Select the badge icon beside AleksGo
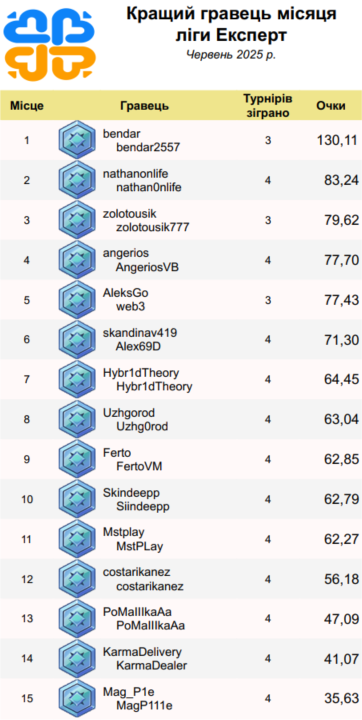The image size is (362, 720). coord(77,300)
